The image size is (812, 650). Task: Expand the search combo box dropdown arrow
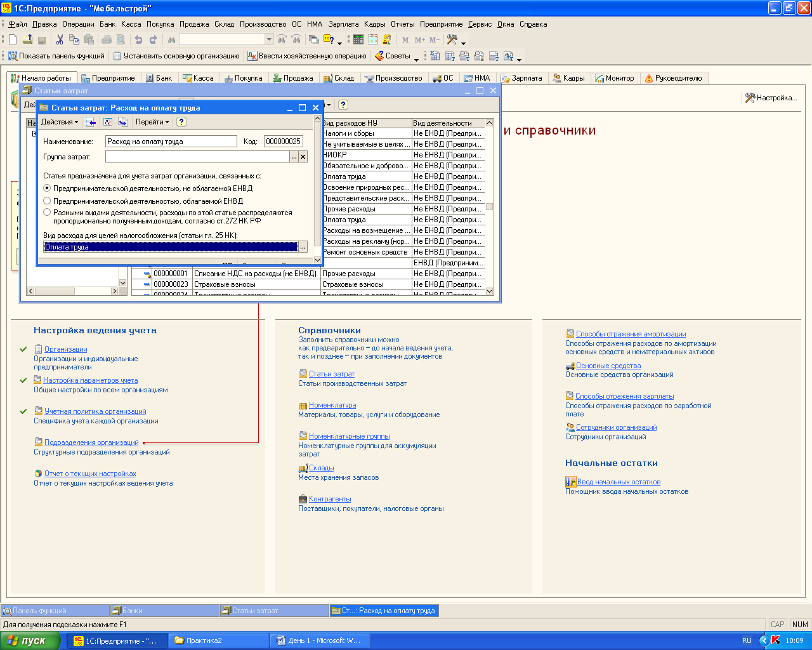[269, 39]
